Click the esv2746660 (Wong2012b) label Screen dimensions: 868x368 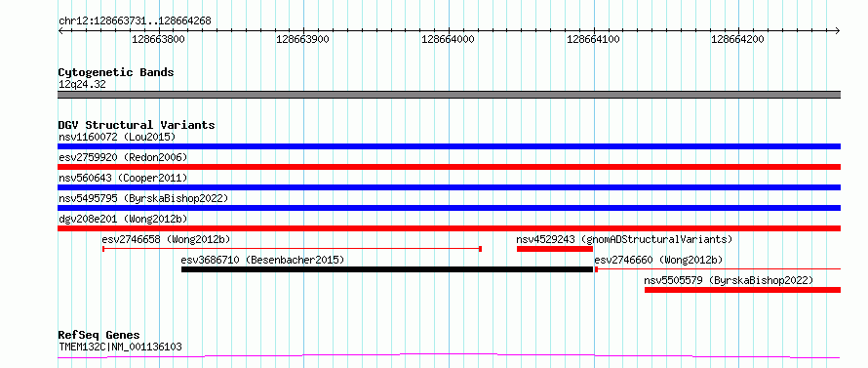(658, 260)
